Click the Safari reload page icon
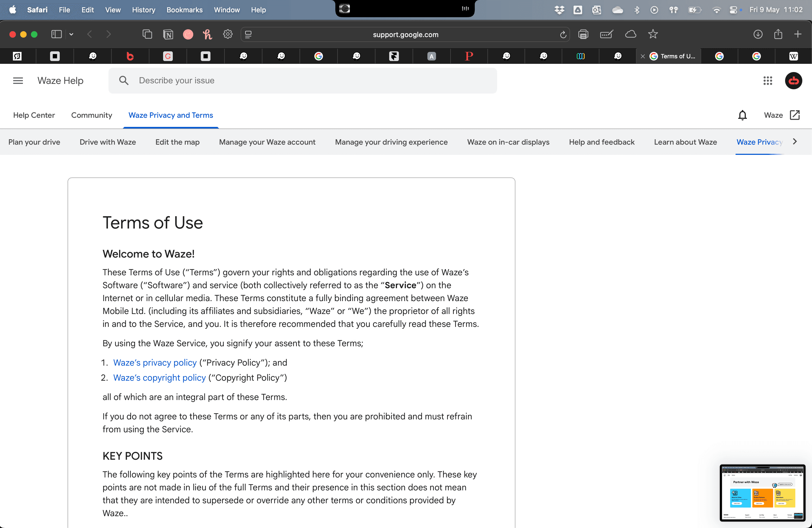The height and width of the screenshot is (528, 812). click(x=563, y=34)
